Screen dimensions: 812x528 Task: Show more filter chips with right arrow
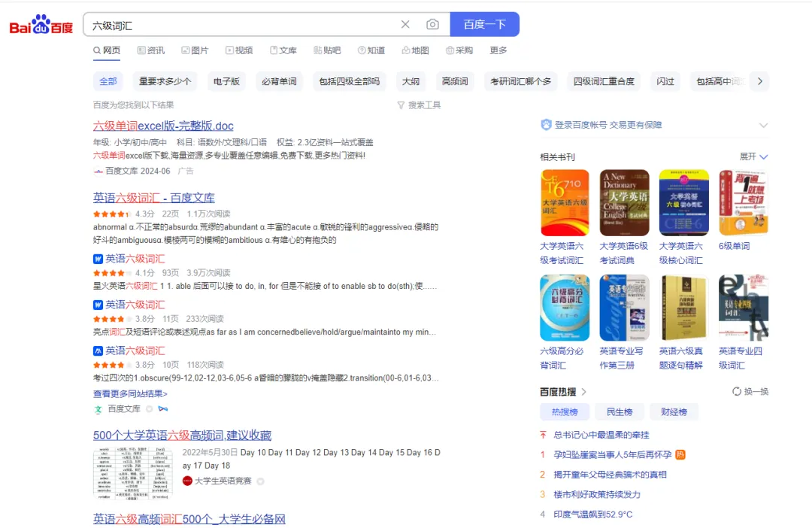pos(759,81)
